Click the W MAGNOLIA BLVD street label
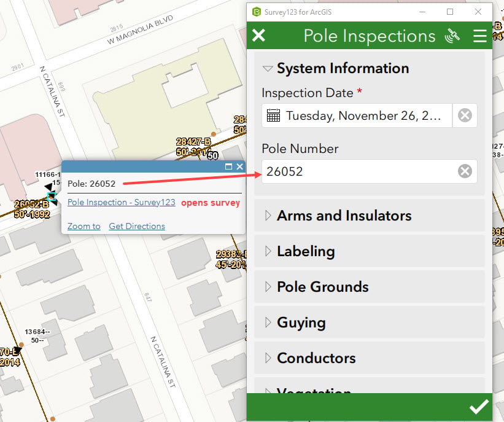This screenshot has height=422, width=504. 140,29
